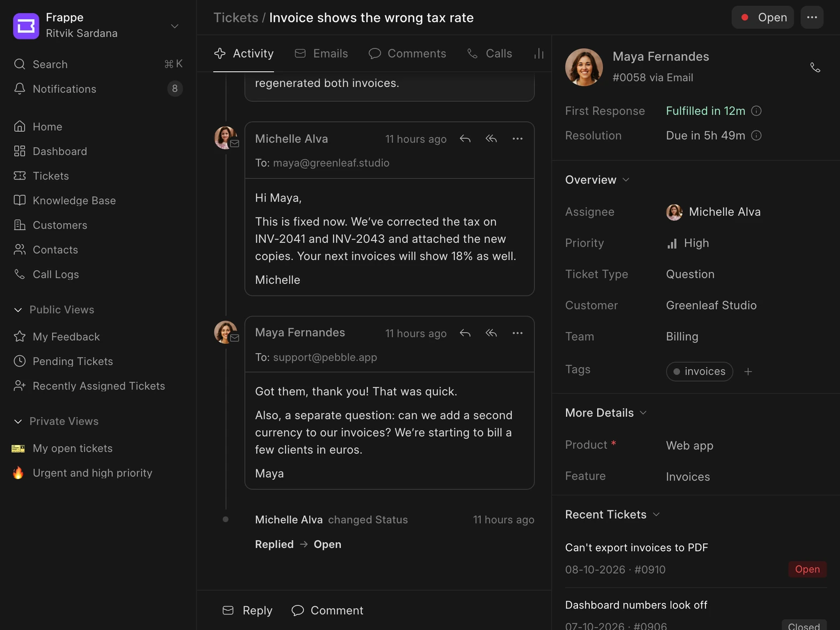Open more options on Michelle Alva's email

[x=517, y=139]
